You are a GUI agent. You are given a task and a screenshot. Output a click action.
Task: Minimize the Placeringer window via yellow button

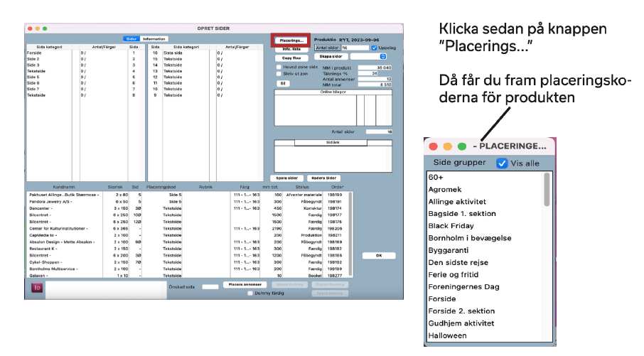pyautogui.click(x=447, y=146)
